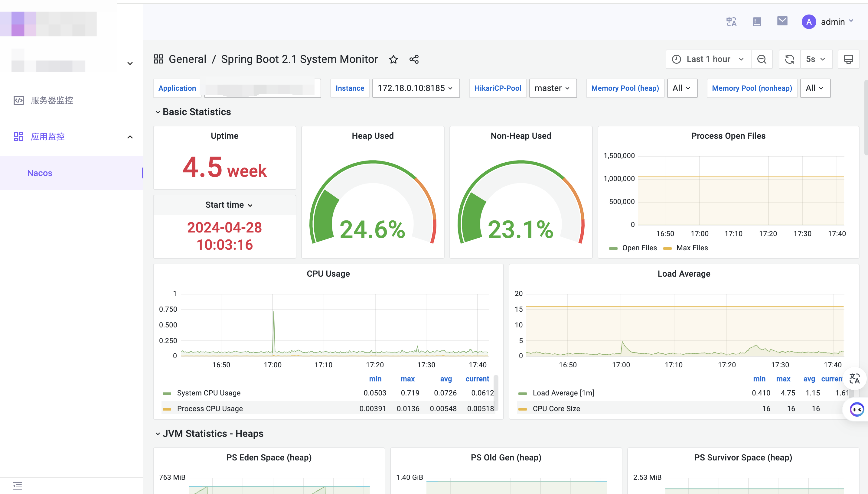Open Memory Pool (nonheap) All dropdown

[815, 88]
